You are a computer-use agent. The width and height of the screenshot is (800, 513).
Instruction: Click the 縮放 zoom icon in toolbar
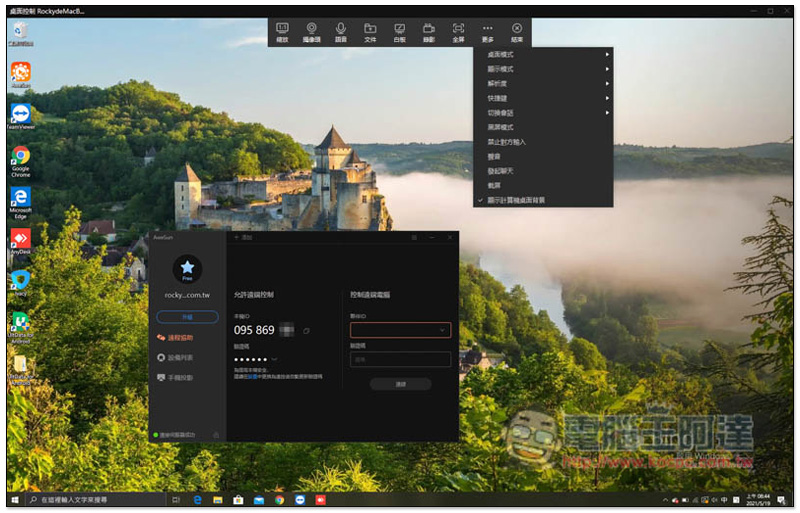click(282, 31)
